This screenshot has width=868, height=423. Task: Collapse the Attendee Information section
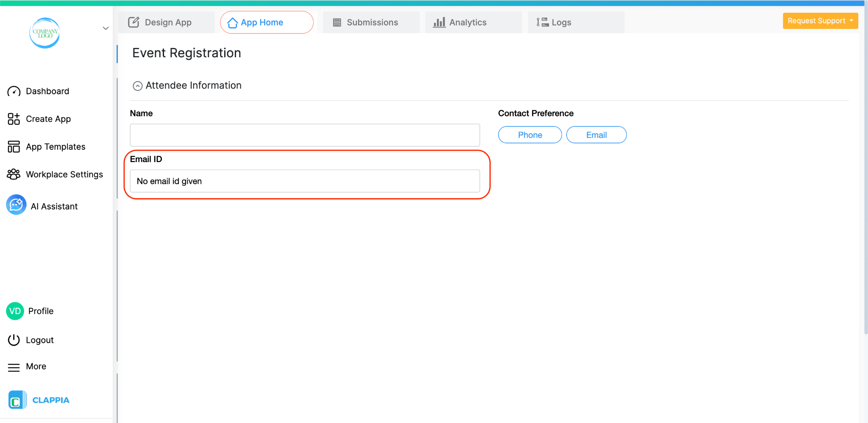[x=137, y=85]
